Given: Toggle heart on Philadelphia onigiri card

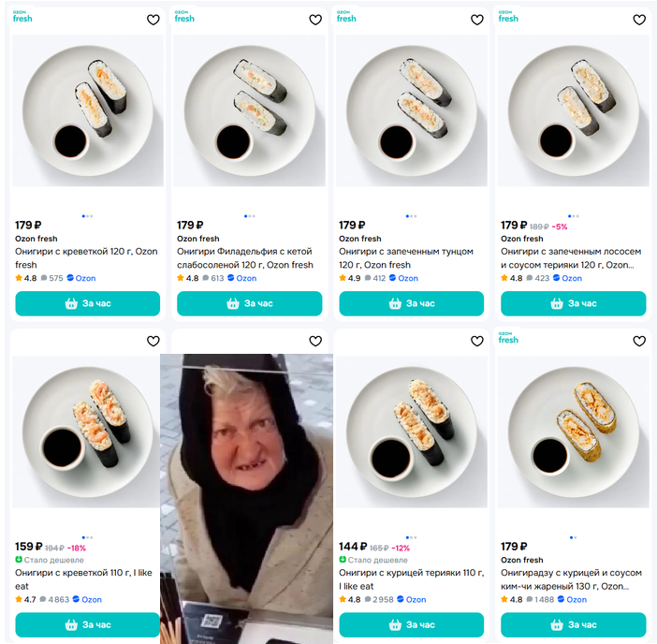Looking at the screenshot, I should point(315,20).
